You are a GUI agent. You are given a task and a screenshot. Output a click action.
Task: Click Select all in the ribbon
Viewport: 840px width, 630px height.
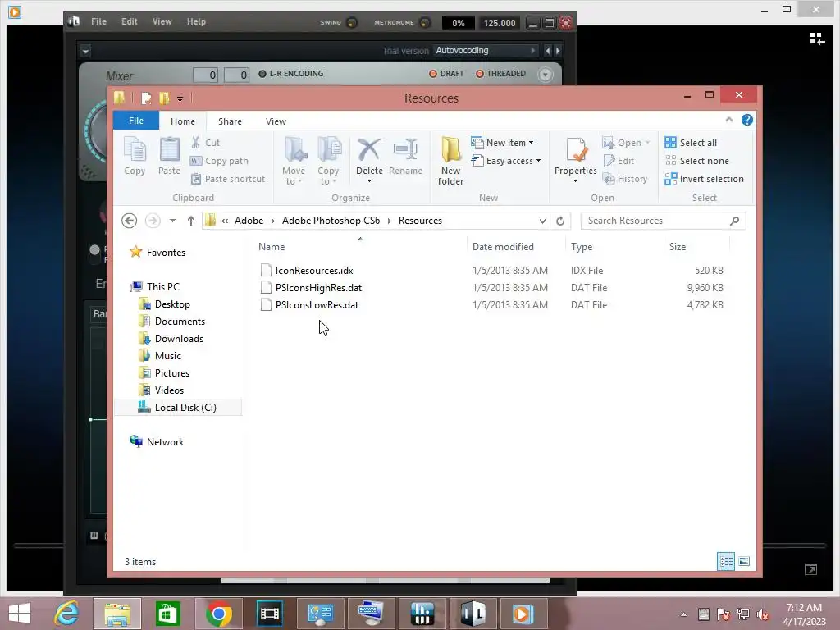tap(691, 143)
